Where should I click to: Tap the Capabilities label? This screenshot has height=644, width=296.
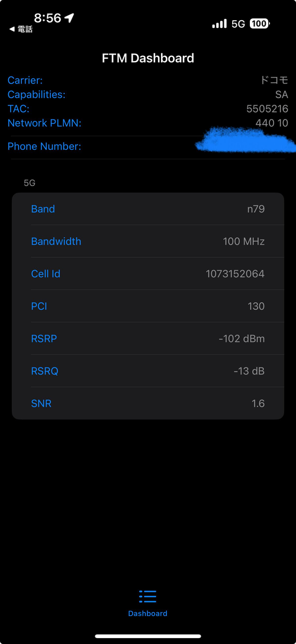click(37, 95)
